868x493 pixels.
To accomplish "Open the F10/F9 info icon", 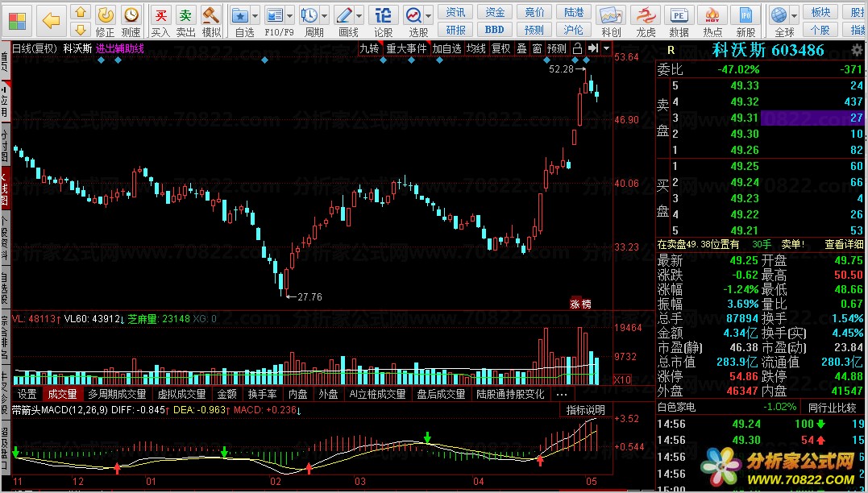I will (x=275, y=15).
